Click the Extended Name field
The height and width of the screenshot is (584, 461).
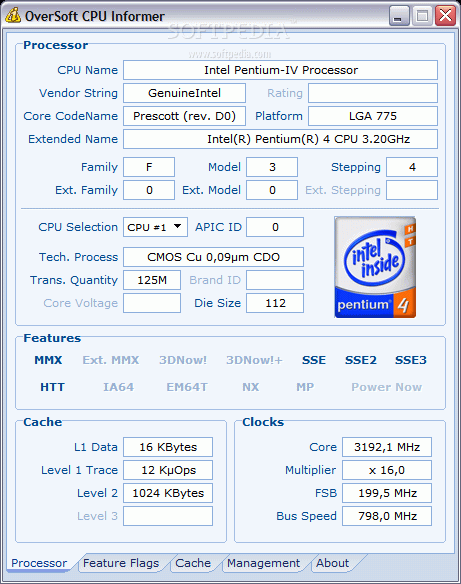[280, 139]
